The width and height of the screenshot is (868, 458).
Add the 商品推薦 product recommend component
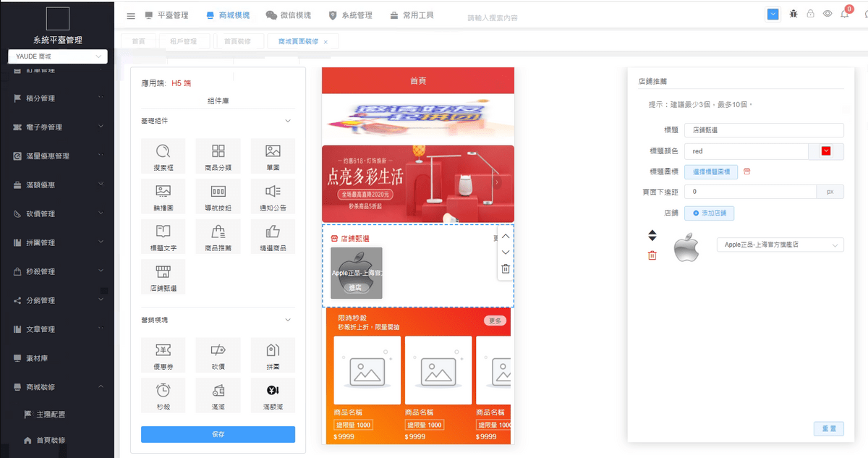tap(218, 237)
